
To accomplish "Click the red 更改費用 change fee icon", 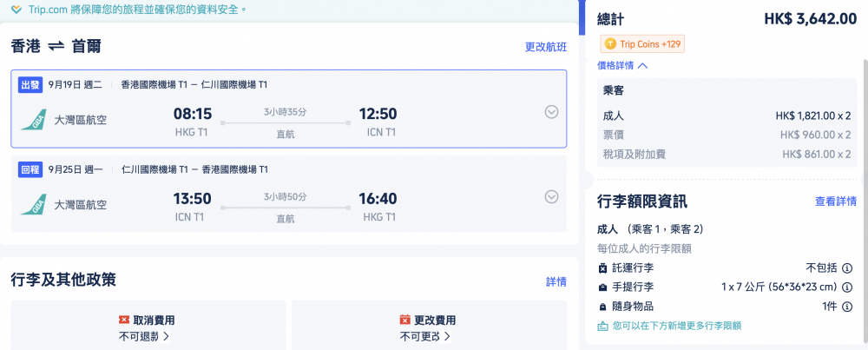I will point(405,320).
